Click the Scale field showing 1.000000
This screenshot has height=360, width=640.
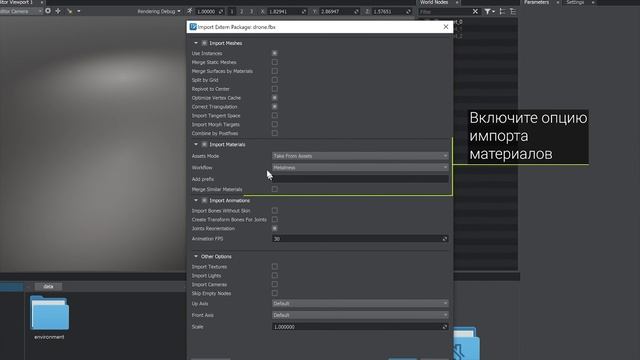pyautogui.click(x=360, y=327)
